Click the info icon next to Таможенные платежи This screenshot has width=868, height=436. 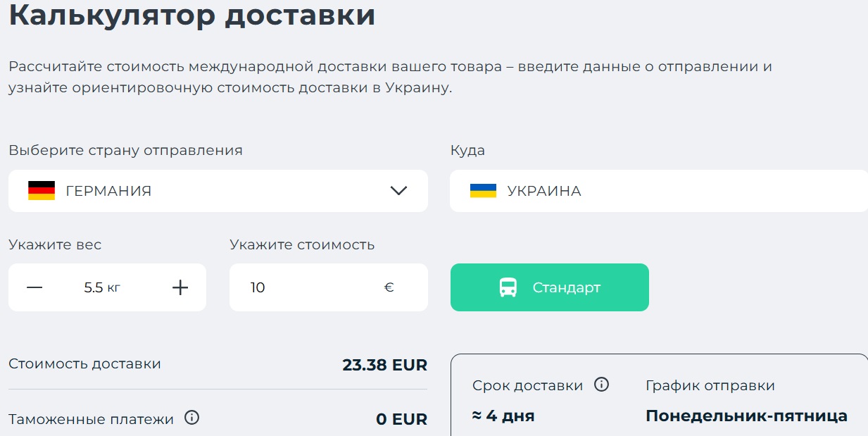[x=191, y=418]
